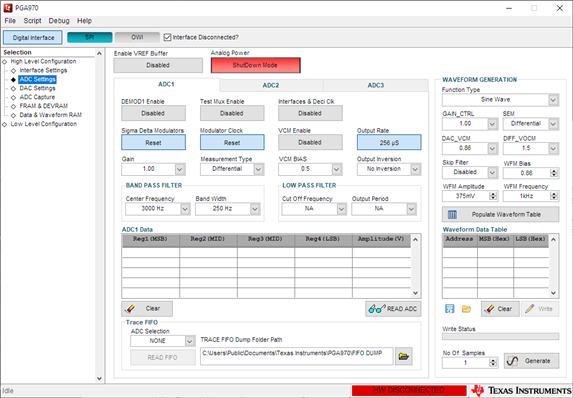Viewport: 573px width, 398px height.
Task: Clear the ADC1 Data table
Action: click(147, 309)
